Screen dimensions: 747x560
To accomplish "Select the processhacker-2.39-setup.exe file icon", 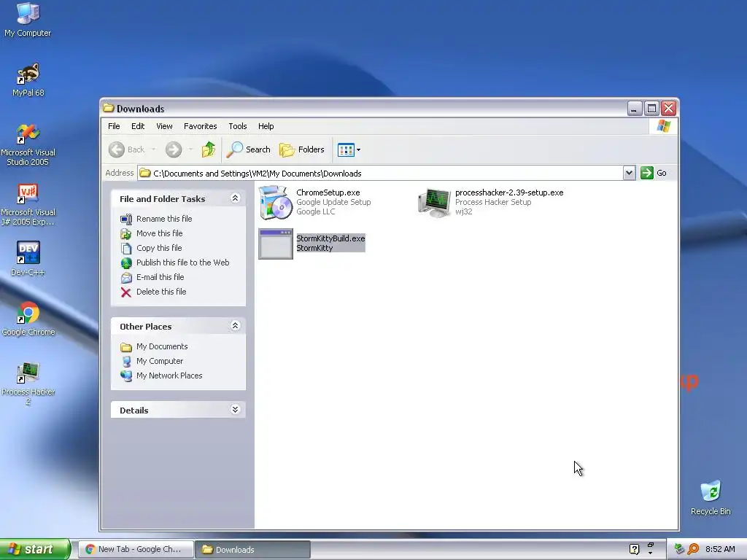I will [x=434, y=203].
